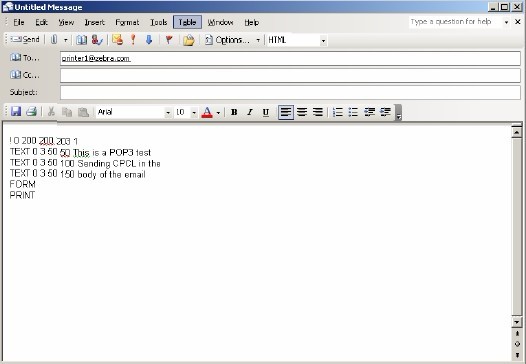The height and width of the screenshot is (364, 526).
Task: Click the Insert File paperclip icon
Action: point(54,40)
